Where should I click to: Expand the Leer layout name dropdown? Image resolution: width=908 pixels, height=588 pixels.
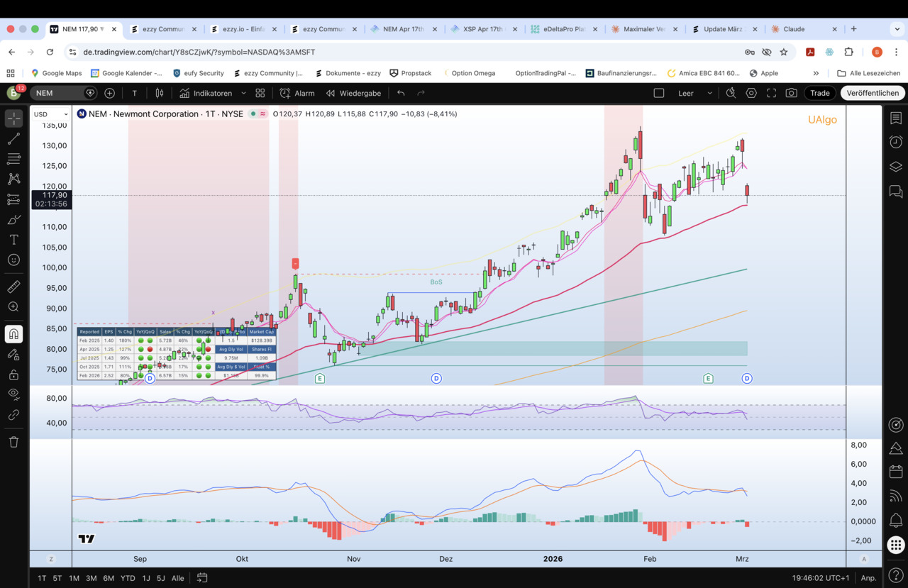709,93
